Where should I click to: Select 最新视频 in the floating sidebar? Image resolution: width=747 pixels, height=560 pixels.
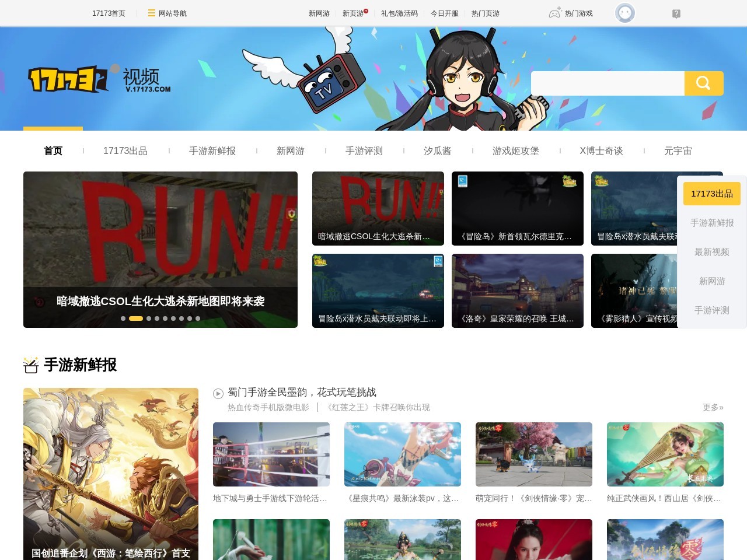[711, 252]
